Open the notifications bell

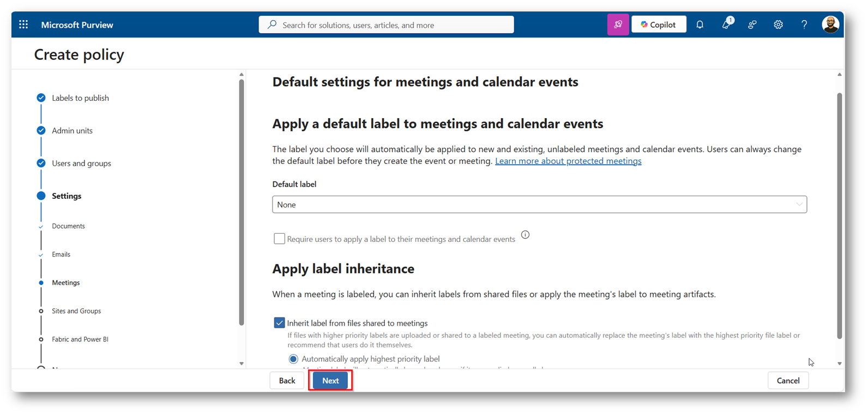[700, 25]
